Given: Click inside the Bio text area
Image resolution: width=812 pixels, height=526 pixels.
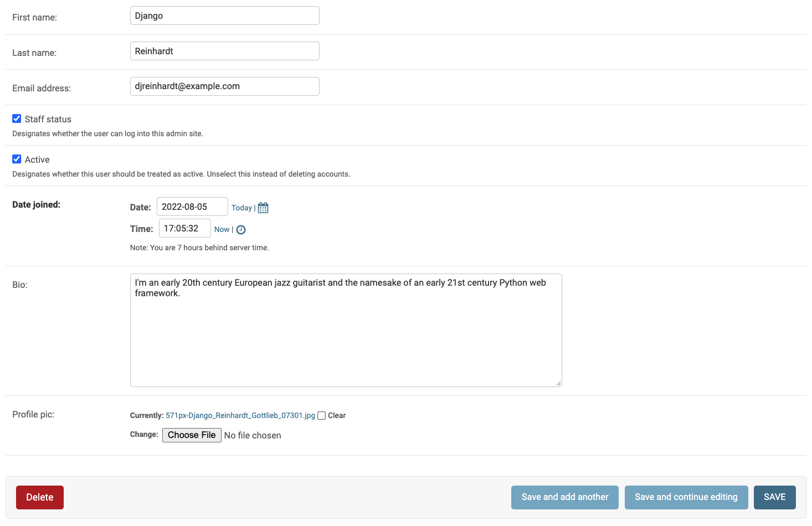Looking at the screenshot, I should coord(346,330).
